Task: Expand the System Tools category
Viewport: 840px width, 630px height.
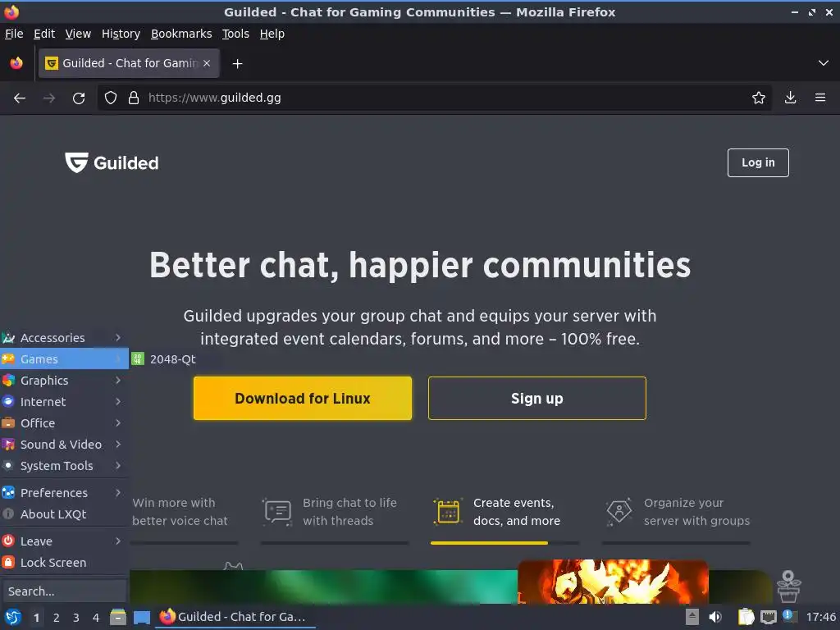Action: (64, 466)
